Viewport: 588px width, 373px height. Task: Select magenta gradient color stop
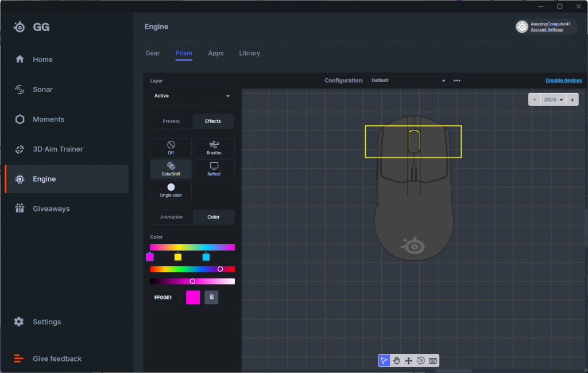(150, 257)
